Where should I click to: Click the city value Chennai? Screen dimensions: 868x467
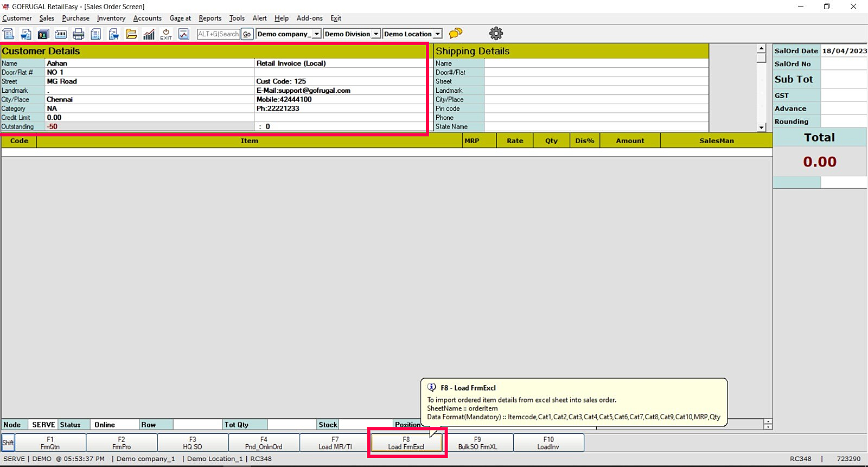pyautogui.click(x=60, y=100)
